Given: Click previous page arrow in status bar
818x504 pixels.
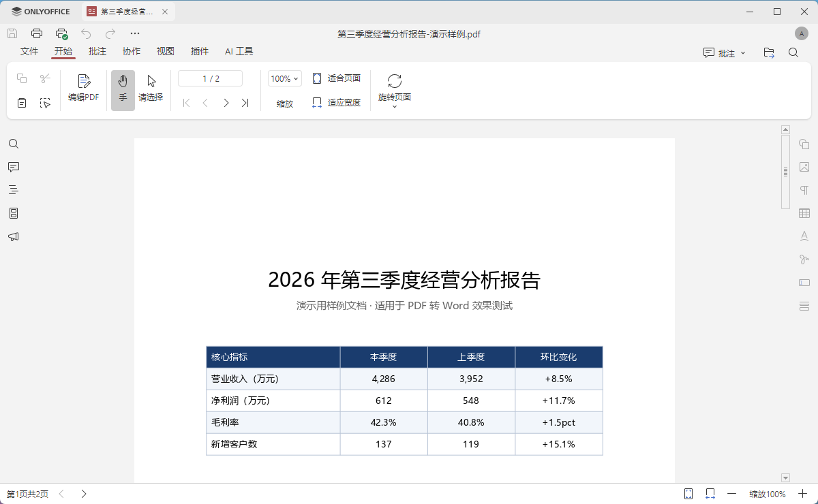Looking at the screenshot, I should pyautogui.click(x=61, y=494).
